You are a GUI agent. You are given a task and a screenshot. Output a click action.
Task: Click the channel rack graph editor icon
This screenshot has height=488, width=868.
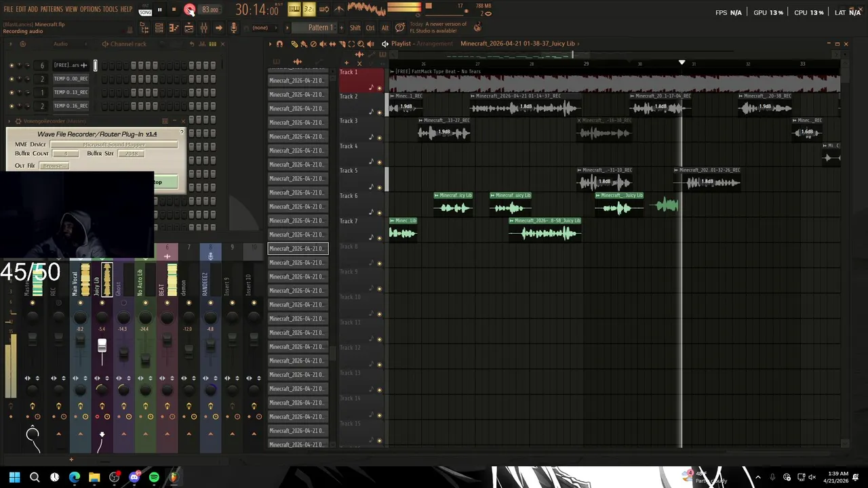point(203,44)
